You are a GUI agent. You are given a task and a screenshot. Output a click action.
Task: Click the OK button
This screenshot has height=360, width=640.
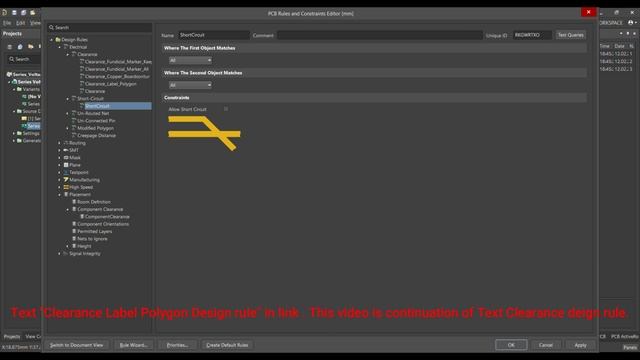point(511,345)
